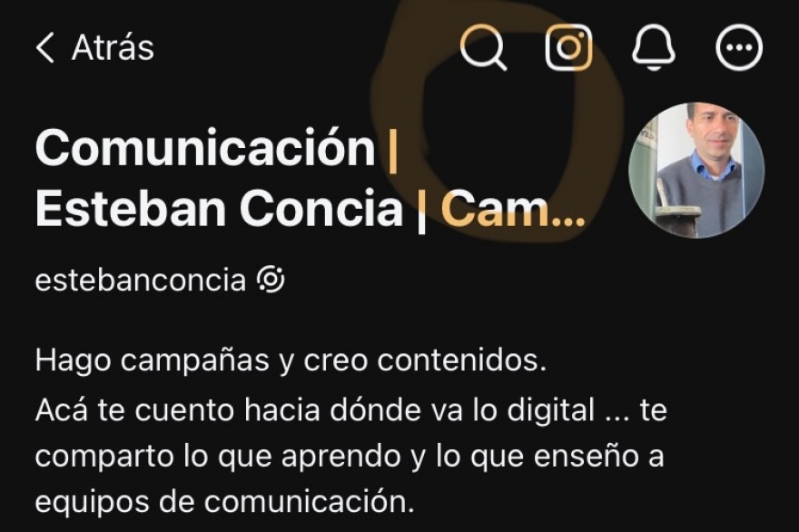Go back using the Atrás label
Image resolution: width=799 pixels, height=532 pixels.
pyautogui.click(x=113, y=48)
